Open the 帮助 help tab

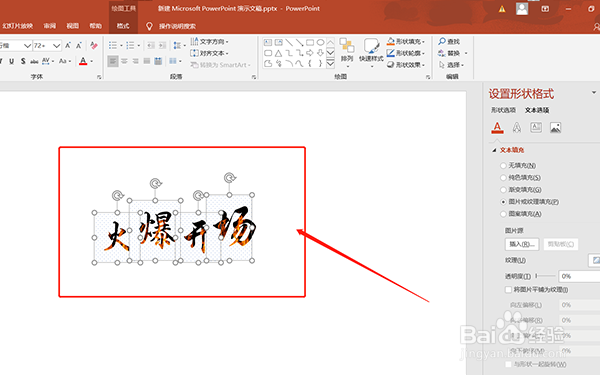[96, 26]
